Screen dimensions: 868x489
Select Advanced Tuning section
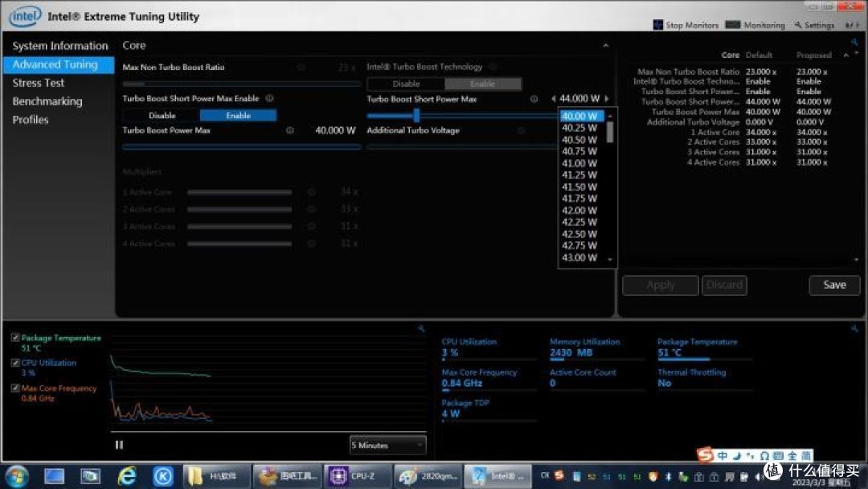pyautogui.click(x=59, y=65)
